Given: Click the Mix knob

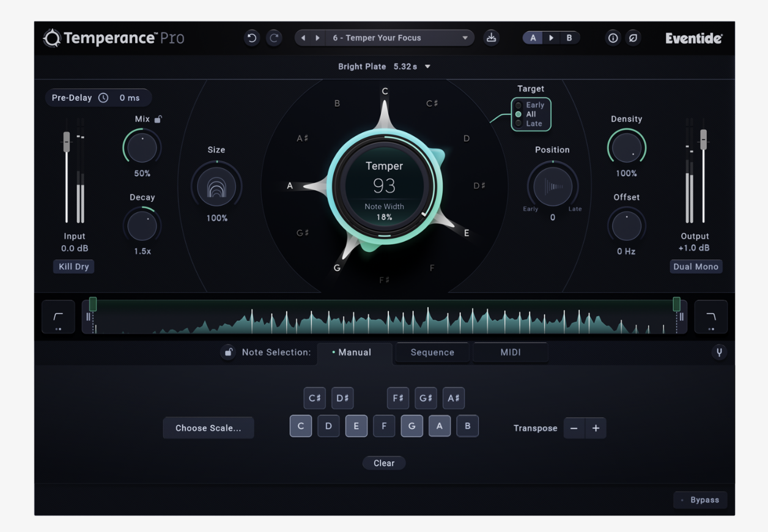Looking at the screenshot, I should pos(142,148).
